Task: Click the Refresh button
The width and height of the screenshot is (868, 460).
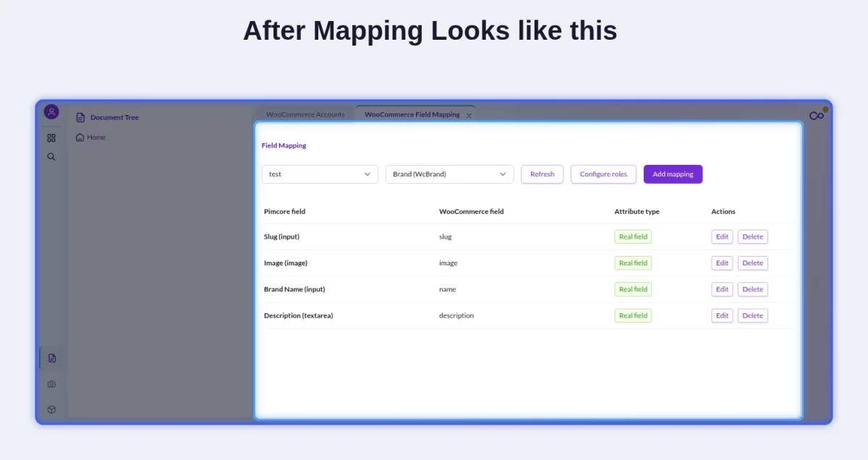Action: [542, 174]
